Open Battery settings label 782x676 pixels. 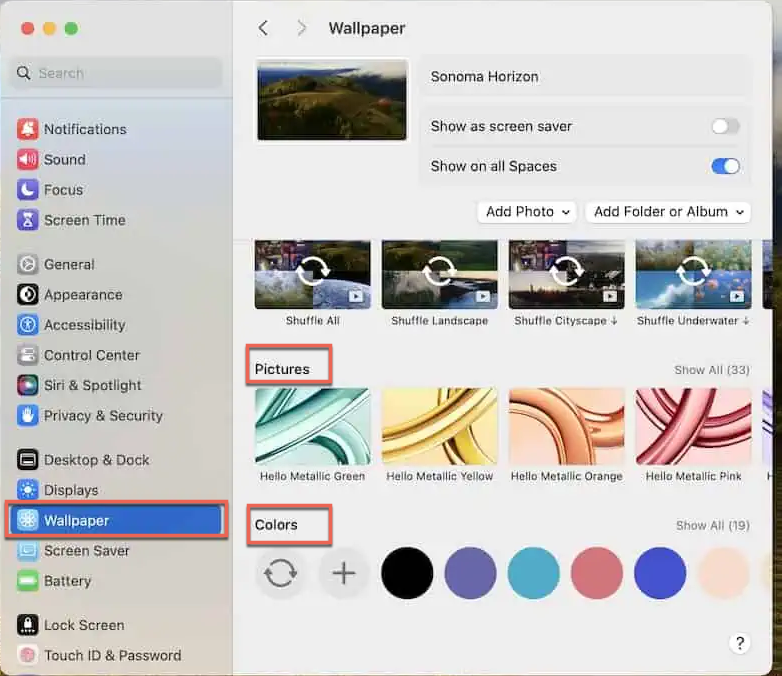point(67,581)
